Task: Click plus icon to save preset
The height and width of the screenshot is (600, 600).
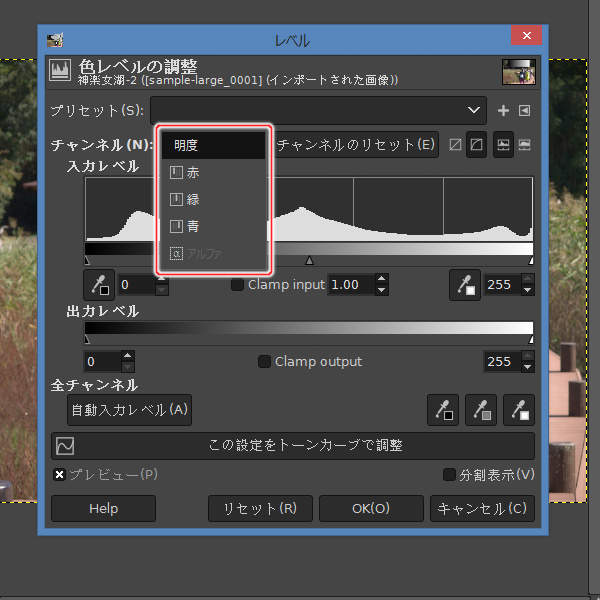Action: point(503,111)
